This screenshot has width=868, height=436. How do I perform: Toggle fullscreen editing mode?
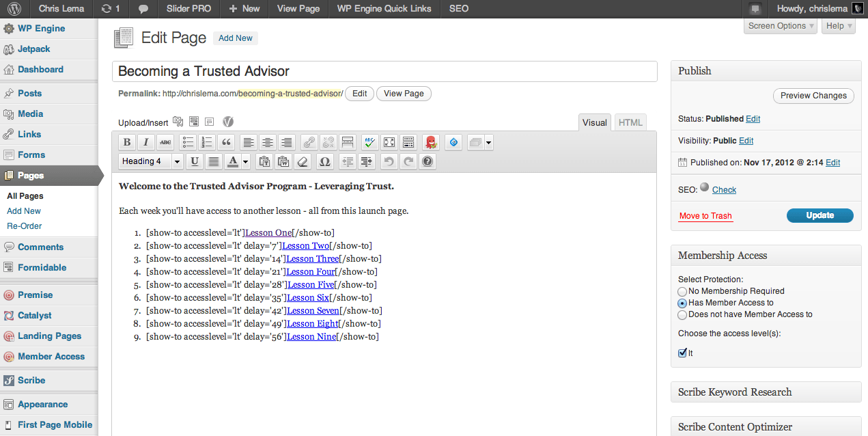coord(389,142)
